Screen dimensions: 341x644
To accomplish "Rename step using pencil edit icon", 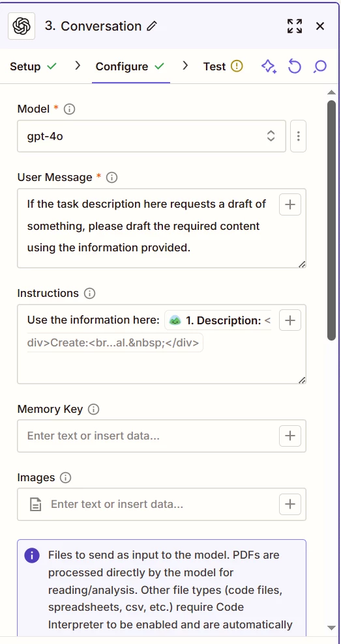I will click(x=152, y=26).
